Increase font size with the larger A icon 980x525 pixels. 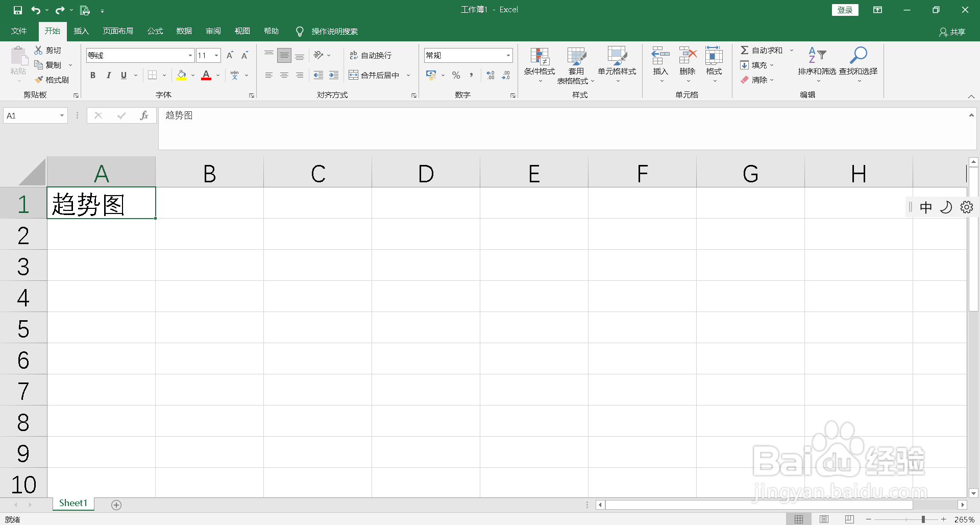(x=230, y=55)
